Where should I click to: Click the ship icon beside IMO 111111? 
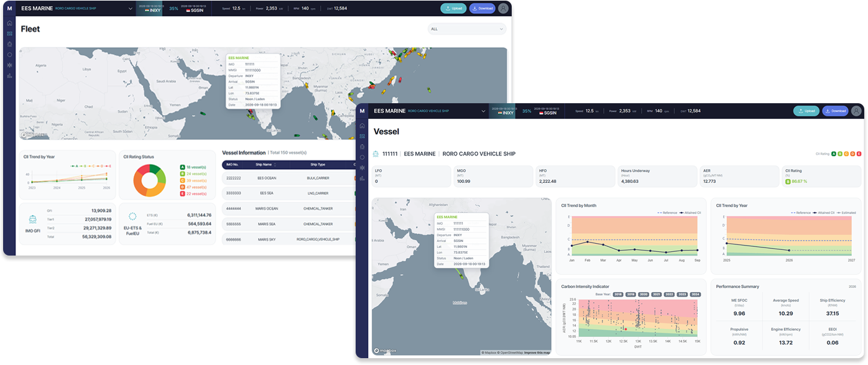click(x=376, y=154)
